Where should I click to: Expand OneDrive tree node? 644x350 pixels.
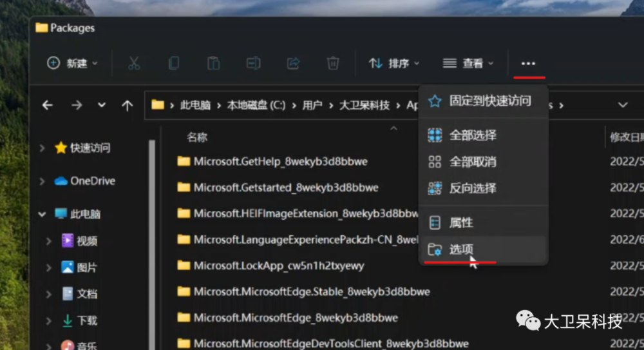pyautogui.click(x=42, y=181)
